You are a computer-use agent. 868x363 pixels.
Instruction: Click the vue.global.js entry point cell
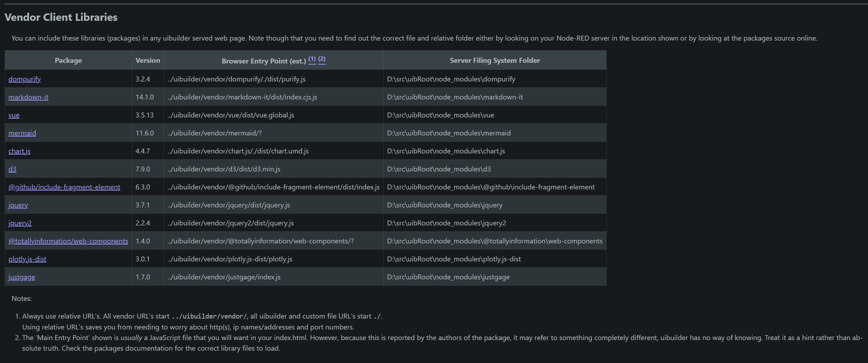(x=231, y=115)
